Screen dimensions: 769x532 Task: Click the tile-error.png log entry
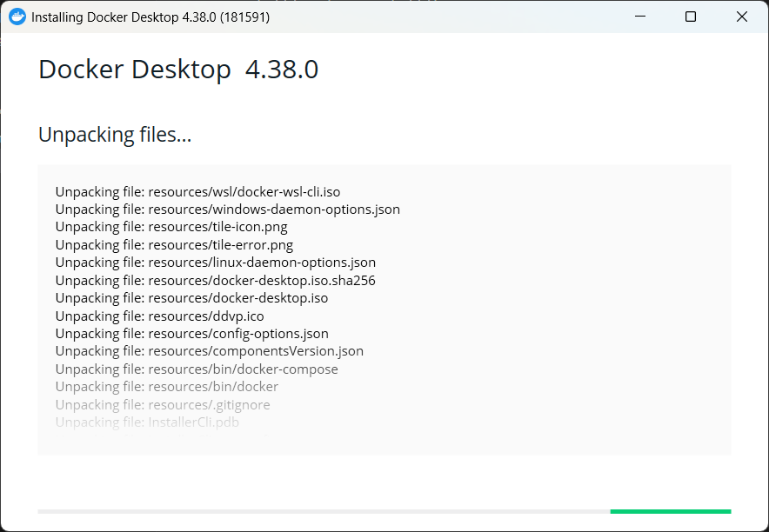pyautogui.click(x=174, y=245)
